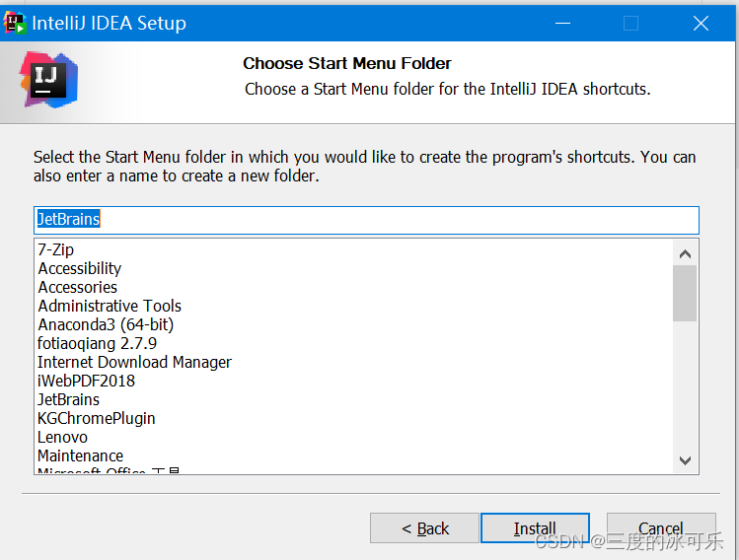Click the JetBrains folder name input field
739x560 pixels.
[366, 220]
